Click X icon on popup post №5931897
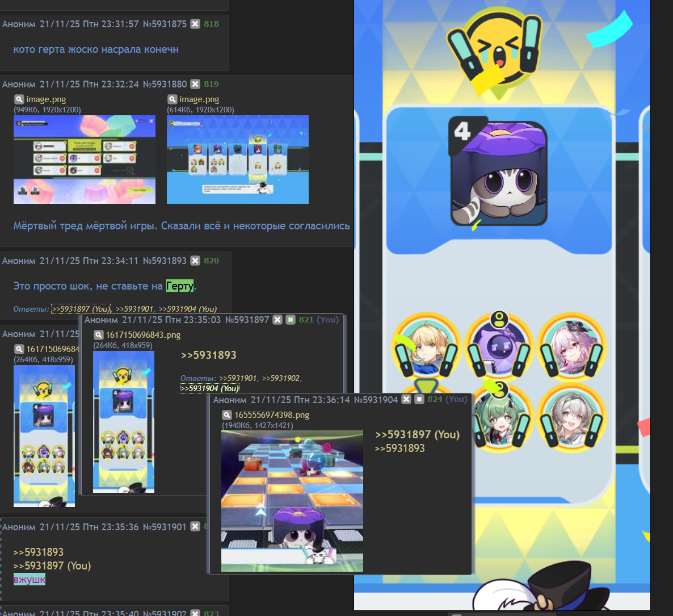673x616 pixels. click(277, 320)
